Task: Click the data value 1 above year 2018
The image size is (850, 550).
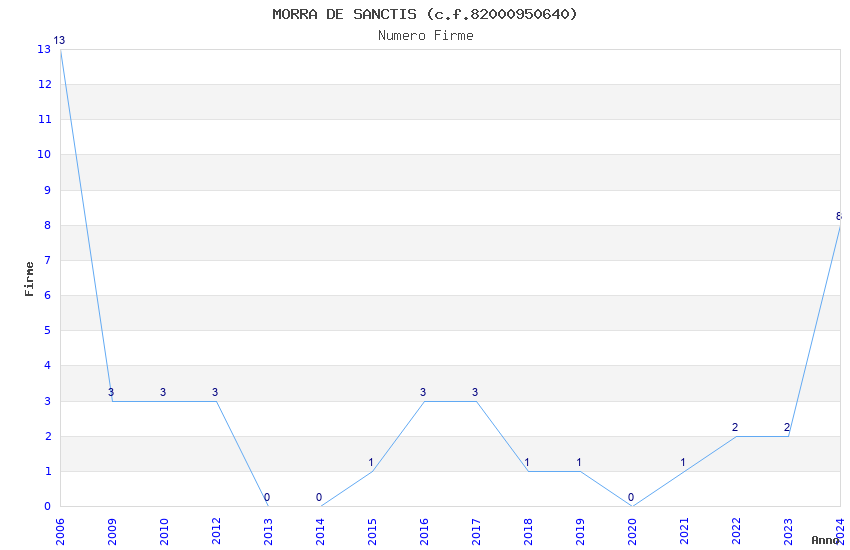Action: coord(527,463)
